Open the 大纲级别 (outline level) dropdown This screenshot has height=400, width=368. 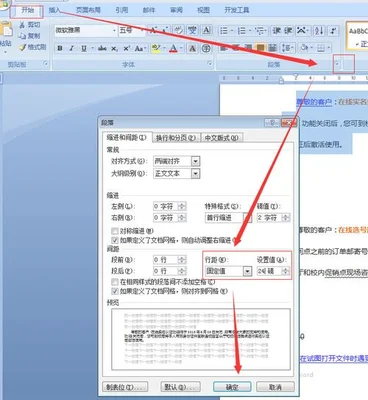point(196,174)
